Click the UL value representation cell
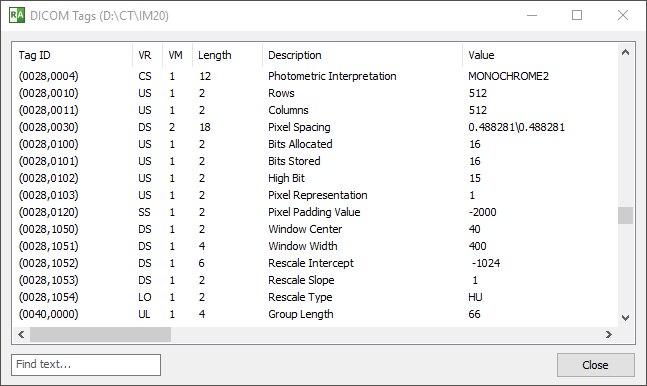Screen dimensions: 647x386 [x=144, y=314]
